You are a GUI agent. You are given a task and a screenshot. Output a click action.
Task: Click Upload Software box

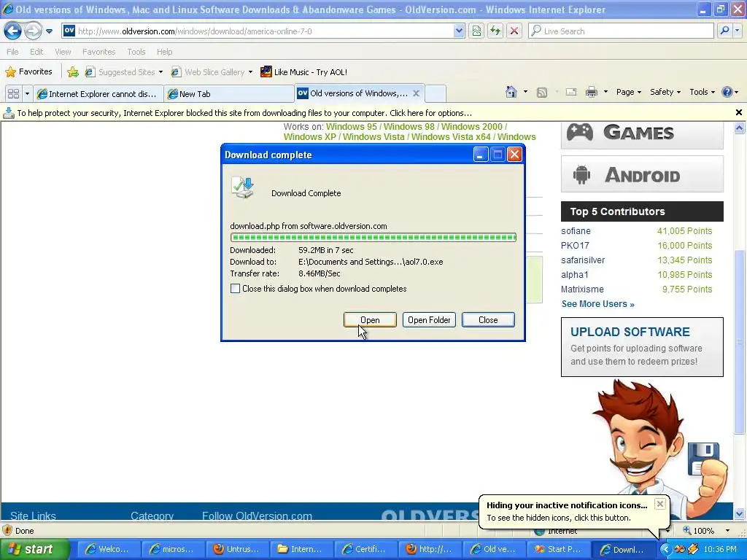[642, 347]
